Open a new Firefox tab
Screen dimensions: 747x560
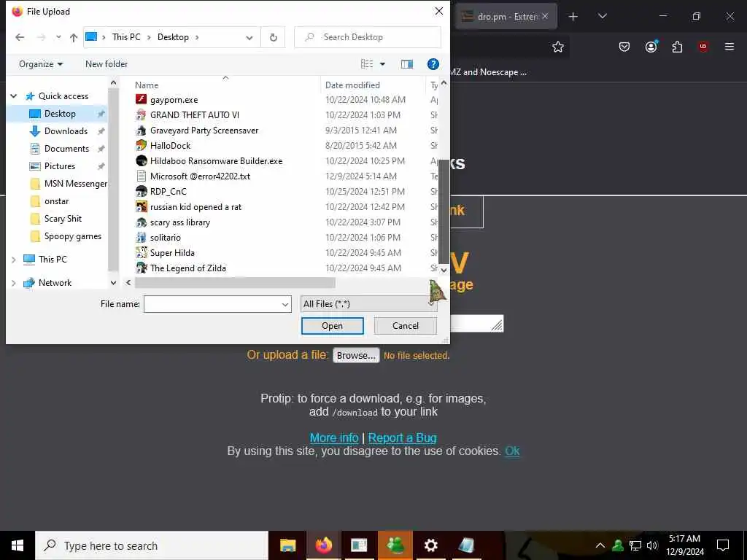pyautogui.click(x=573, y=17)
